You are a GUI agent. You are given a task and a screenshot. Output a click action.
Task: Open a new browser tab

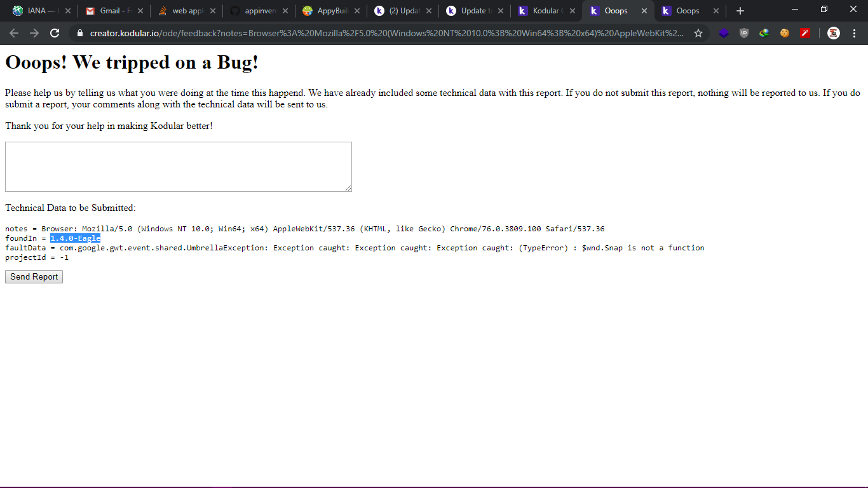(x=740, y=11)
